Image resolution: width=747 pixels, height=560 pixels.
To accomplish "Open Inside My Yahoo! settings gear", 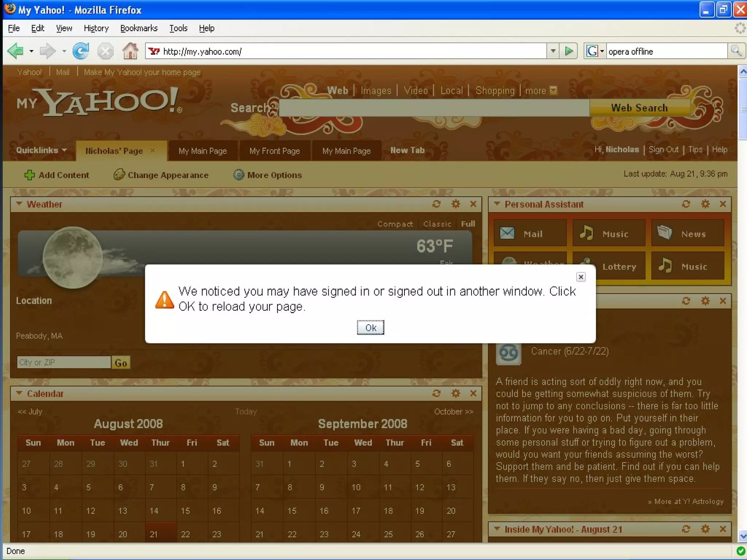I will 705,529.
